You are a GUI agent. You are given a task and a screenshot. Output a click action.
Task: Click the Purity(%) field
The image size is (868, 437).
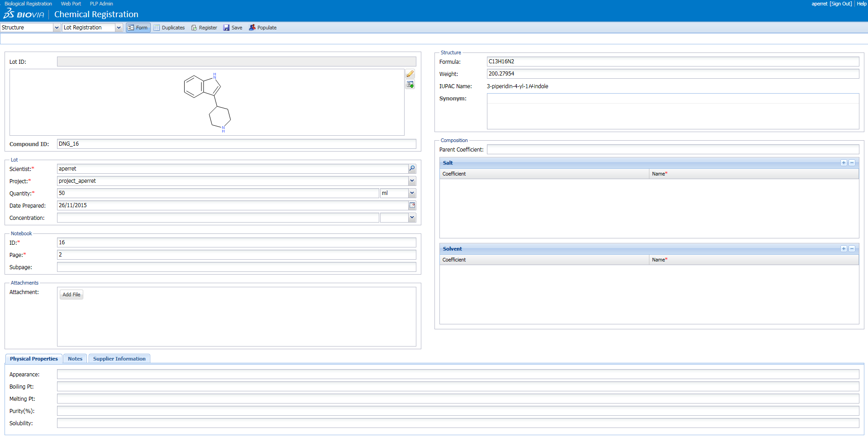(x=458, y=411)
